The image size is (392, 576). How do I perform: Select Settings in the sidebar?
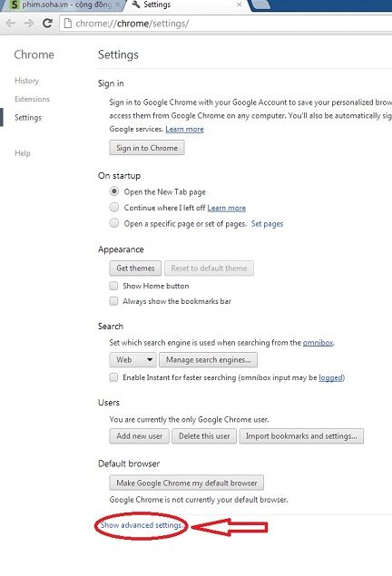[28, 118]
